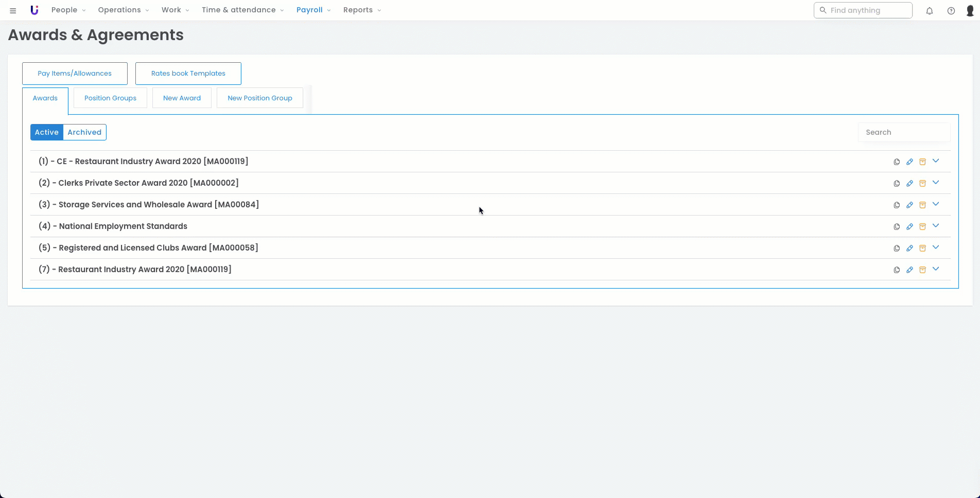
Task: Select the Active awards filter
Action: [x=46, y=132]
